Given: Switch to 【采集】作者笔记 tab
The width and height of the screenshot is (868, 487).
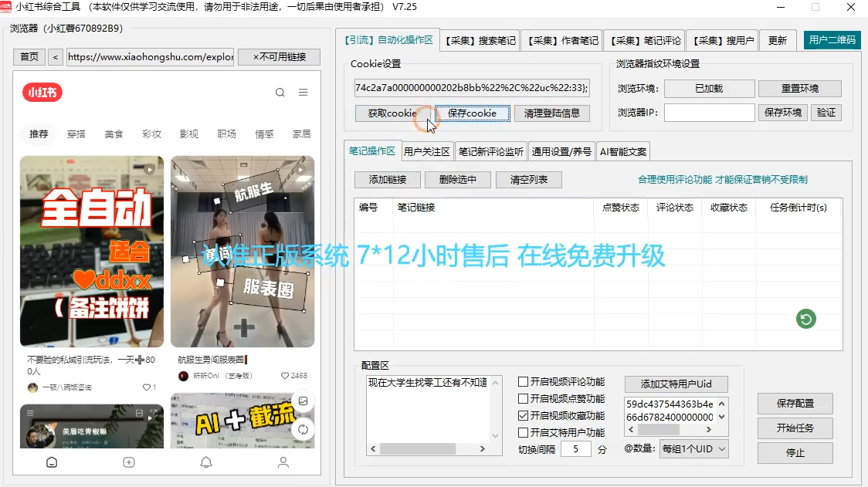Looking at the screenshot, I should (x=562, y=41).
